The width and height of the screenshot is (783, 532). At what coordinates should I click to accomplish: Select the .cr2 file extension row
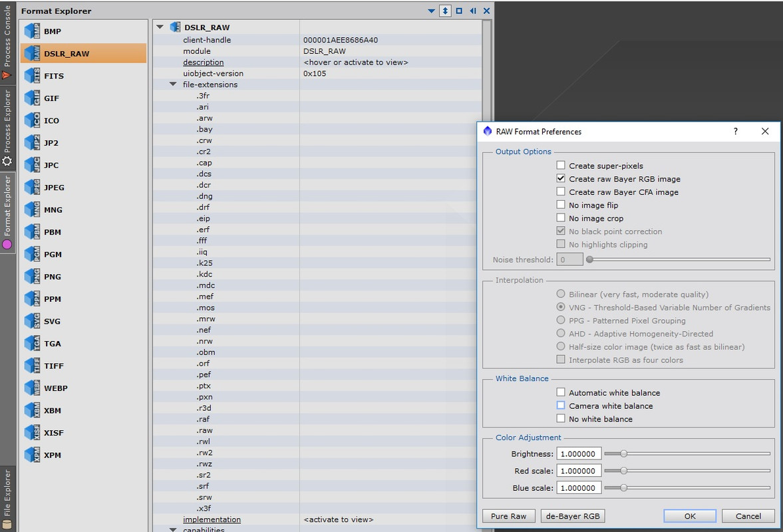(317, 151)
